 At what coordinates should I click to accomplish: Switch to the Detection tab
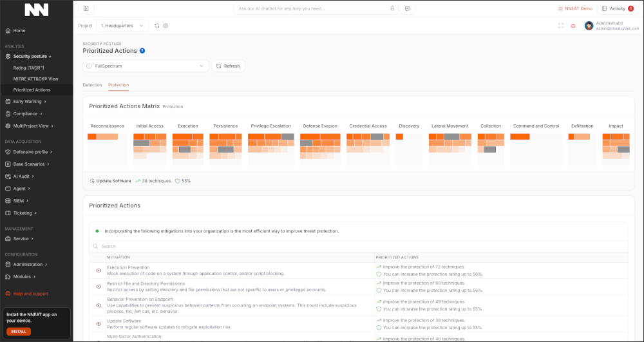pos(92,85)
